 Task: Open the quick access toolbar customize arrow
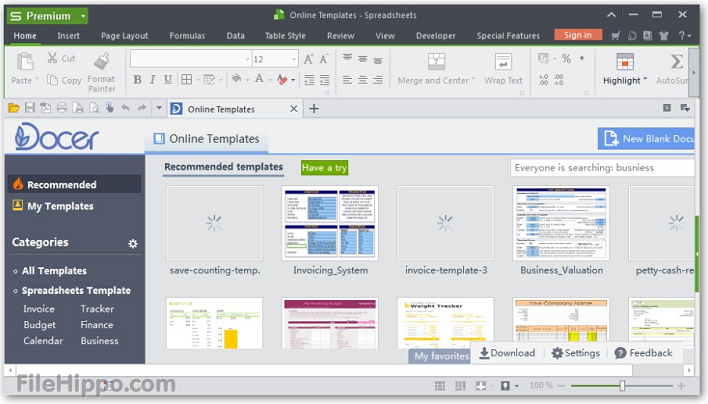click(x=159, y=108)
